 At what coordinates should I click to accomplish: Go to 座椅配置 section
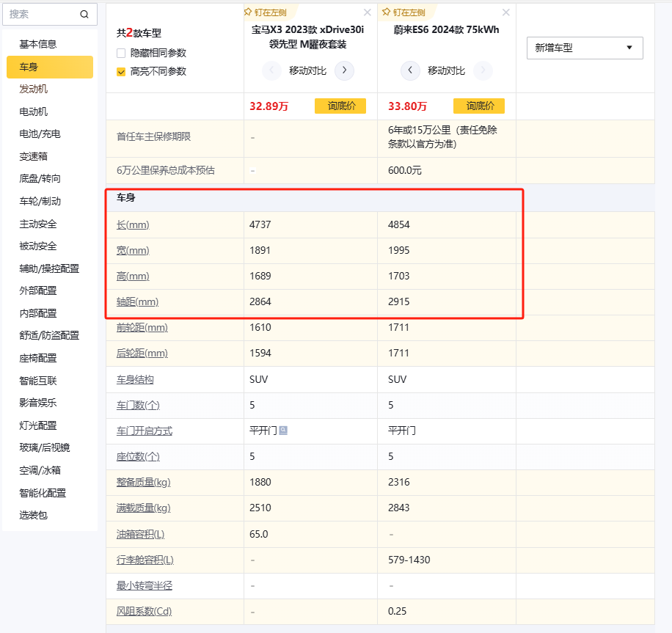point(38,358)
